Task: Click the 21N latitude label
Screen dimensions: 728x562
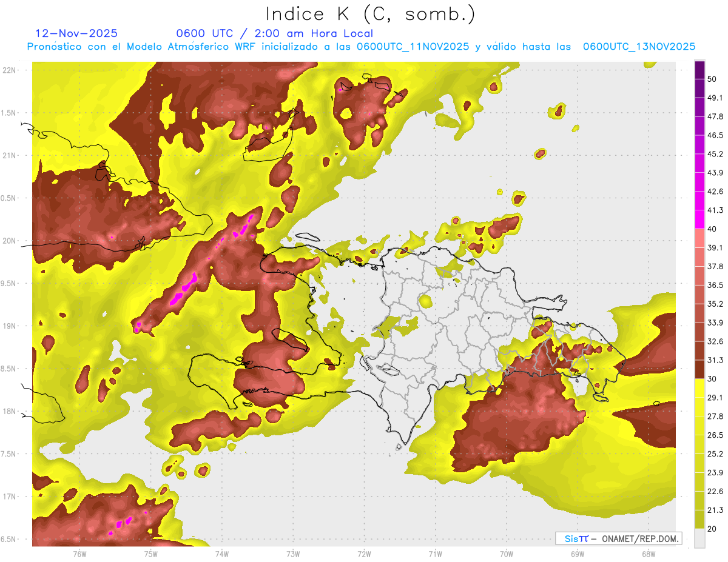Action: pos(10,155)
